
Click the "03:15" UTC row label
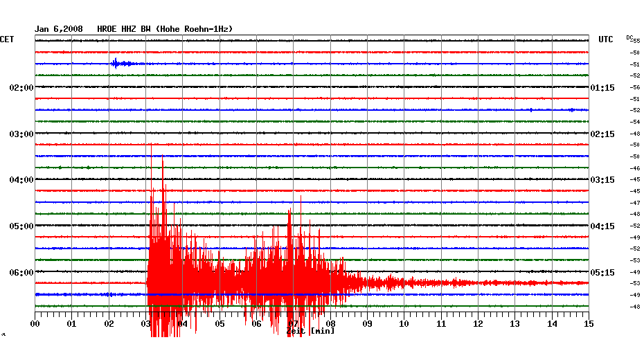tap(602, 180)
